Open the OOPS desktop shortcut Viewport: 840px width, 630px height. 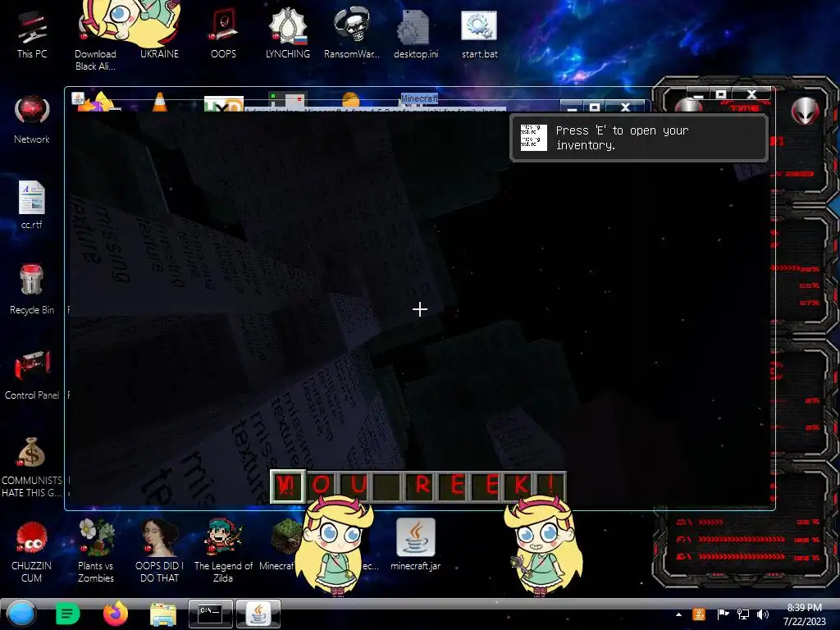223,34
